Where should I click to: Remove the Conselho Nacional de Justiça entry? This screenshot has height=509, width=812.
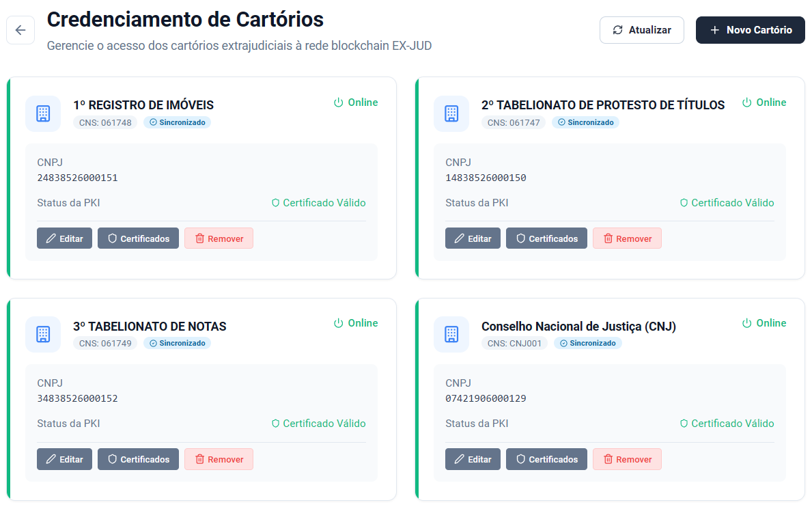(627, 459)
